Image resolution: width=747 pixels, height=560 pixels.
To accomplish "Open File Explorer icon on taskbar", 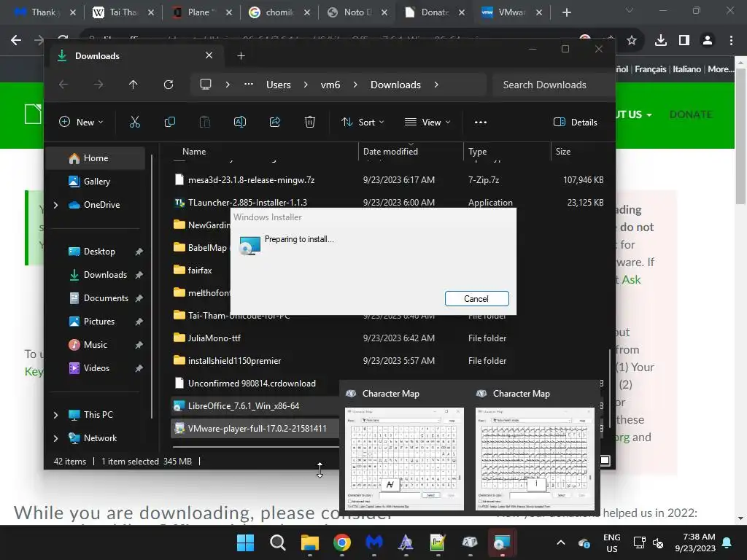I will 309,542.
